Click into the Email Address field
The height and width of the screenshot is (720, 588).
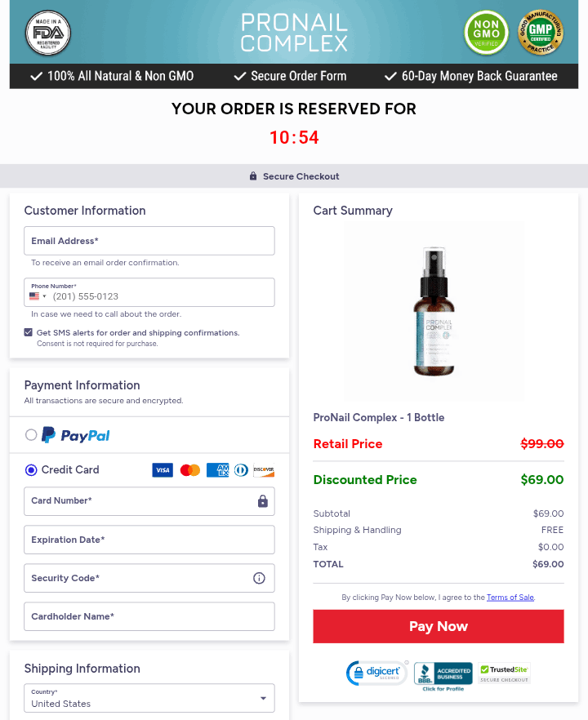tap(149, 241)
